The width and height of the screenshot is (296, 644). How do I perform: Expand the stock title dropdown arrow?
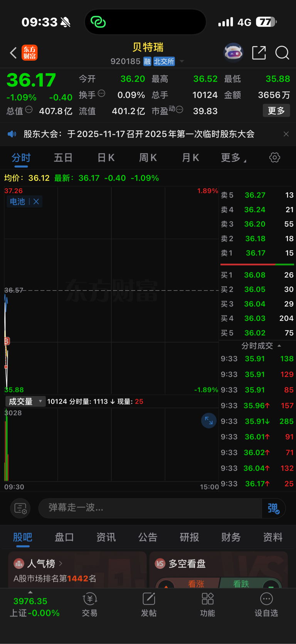(x=182, y=61)
